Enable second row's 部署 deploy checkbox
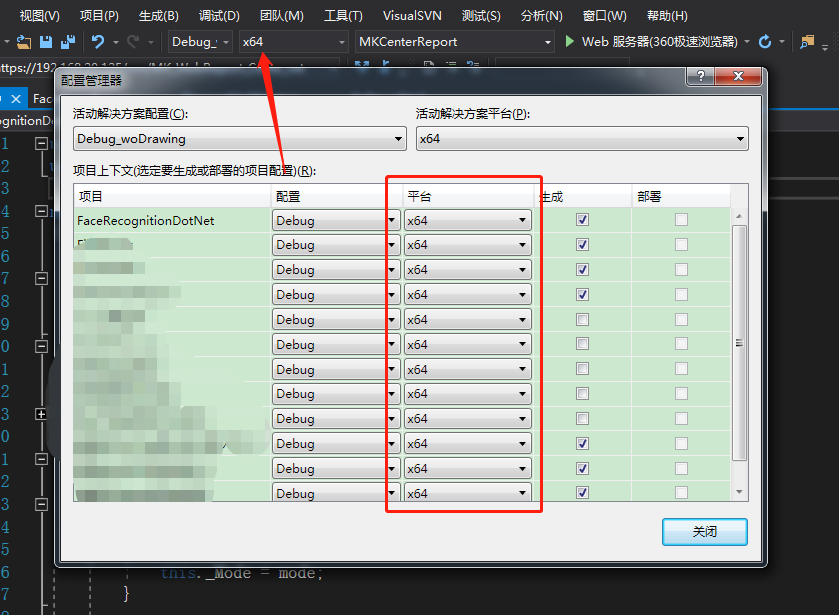839x615 pixels. [x=681, y=245]
